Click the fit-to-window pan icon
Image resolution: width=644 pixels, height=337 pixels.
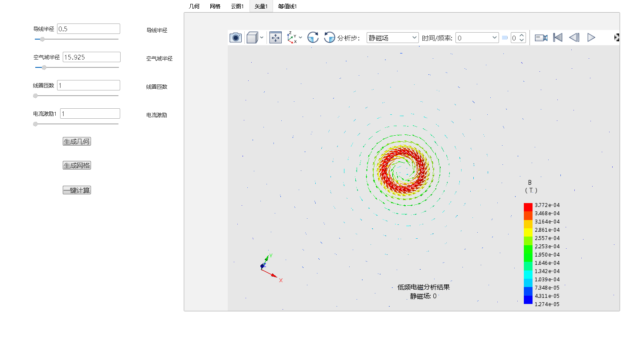pyautogui.click(x=276, y=38)
